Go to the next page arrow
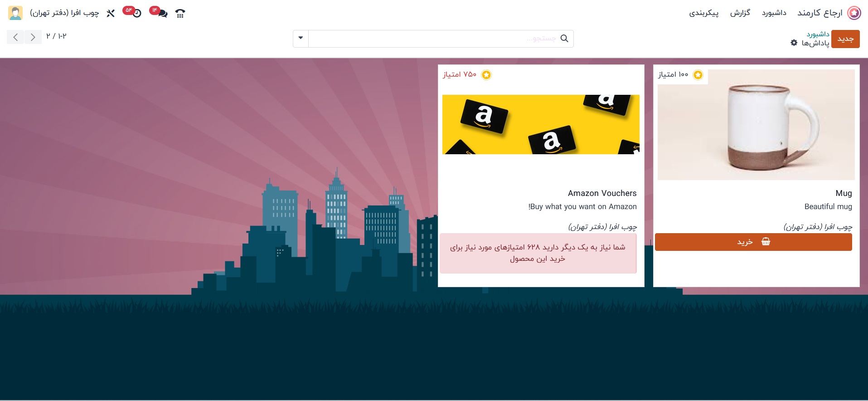868x401 pixels. pyautogui.click(x=15, y=37)
